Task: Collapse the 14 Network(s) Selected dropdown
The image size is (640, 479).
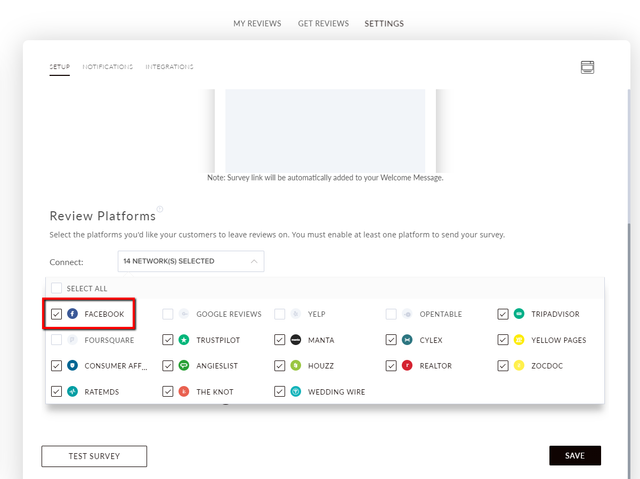Action: pos(191,261)
